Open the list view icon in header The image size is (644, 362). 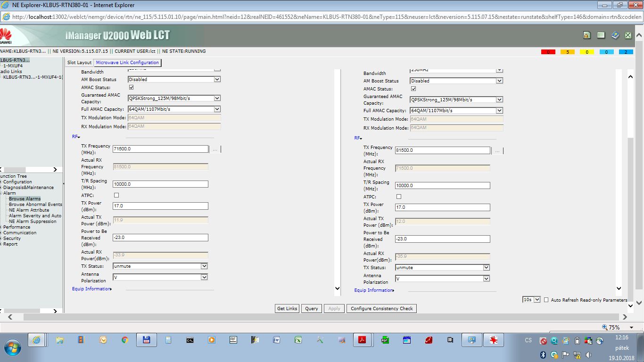coord(601,35)
